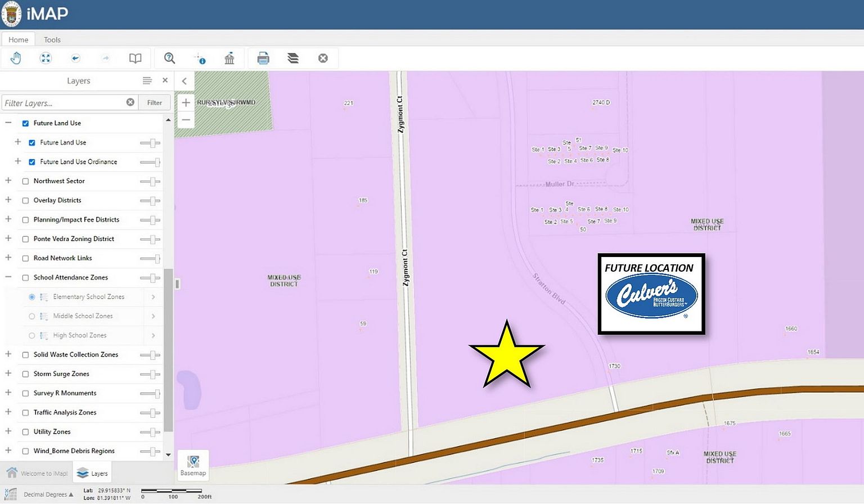Zoom out with the minus button
Screen dimensions: 864x504
[x=186, y=120]
